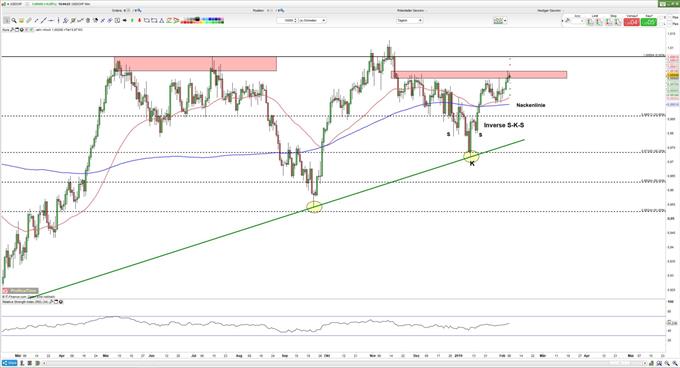Pick the green up-arrow marker tool
680x368 pixels.
click(132, 20)
